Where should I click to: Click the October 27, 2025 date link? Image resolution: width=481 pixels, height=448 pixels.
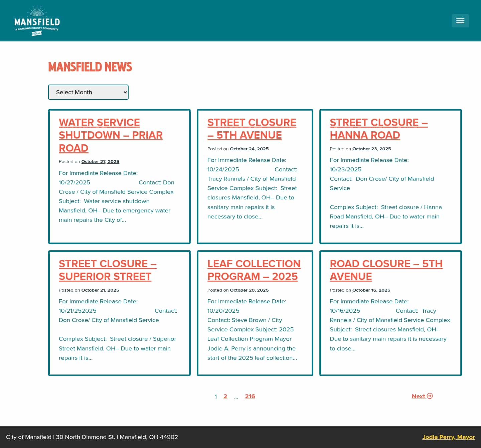click(x=100, y=161)
